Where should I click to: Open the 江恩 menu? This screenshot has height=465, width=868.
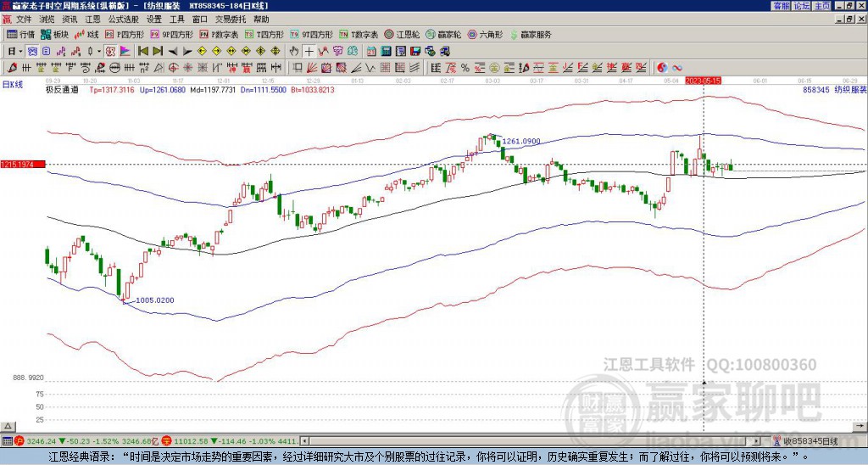tap(92, 20)
